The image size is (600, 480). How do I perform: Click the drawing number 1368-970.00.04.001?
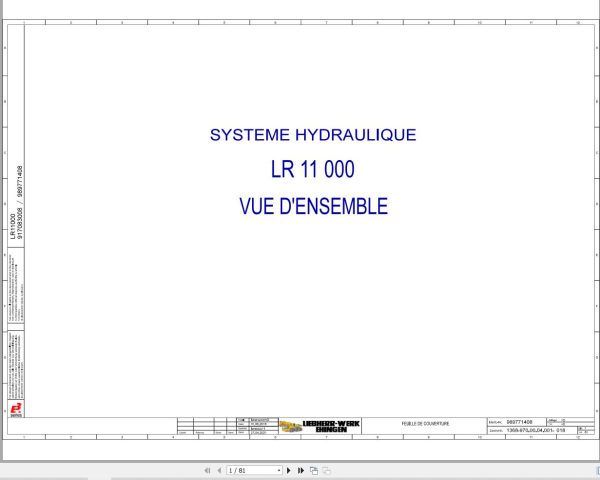pos(530,430)
